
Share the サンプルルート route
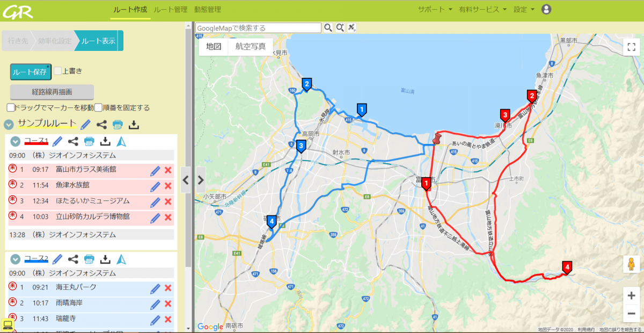[x=101, y=125]
